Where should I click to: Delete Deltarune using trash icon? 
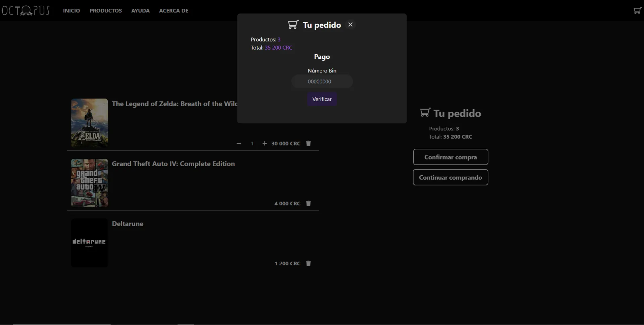pos(308,263)
